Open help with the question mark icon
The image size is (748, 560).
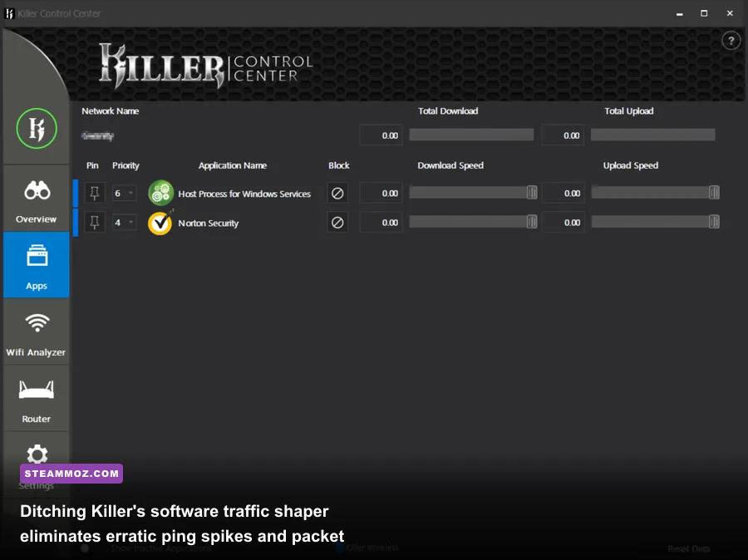[x=731, y=41]
